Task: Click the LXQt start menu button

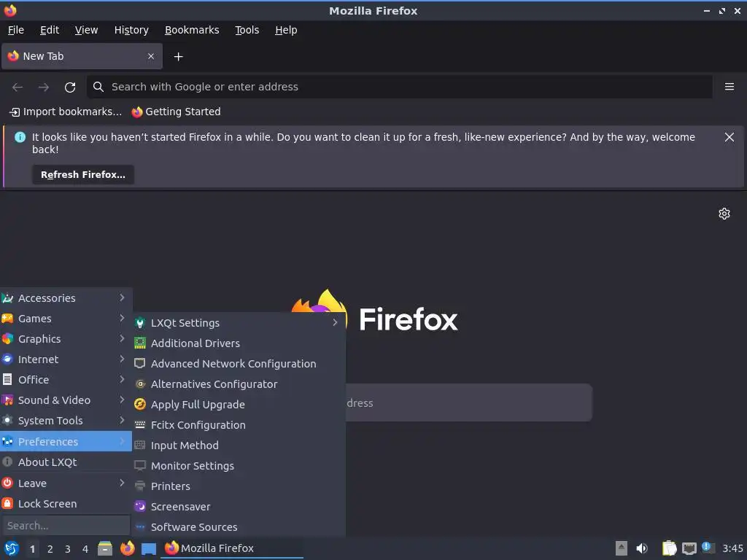Action: [x=11, y=548]
